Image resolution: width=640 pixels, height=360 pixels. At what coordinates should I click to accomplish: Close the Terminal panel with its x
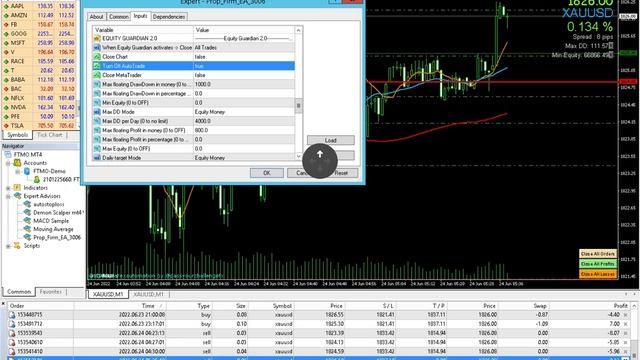coord(3,304)
